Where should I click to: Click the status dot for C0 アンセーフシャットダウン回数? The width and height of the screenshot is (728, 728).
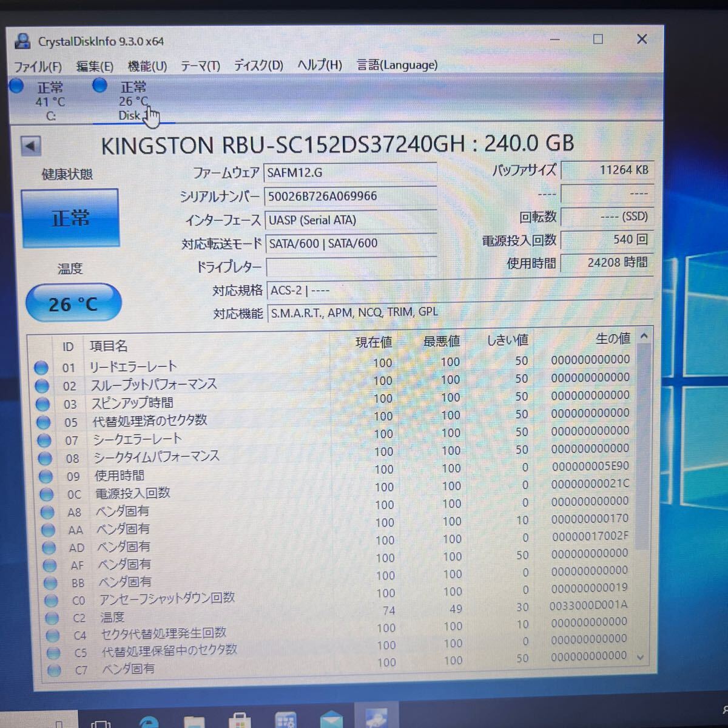(x=52, y=601)
